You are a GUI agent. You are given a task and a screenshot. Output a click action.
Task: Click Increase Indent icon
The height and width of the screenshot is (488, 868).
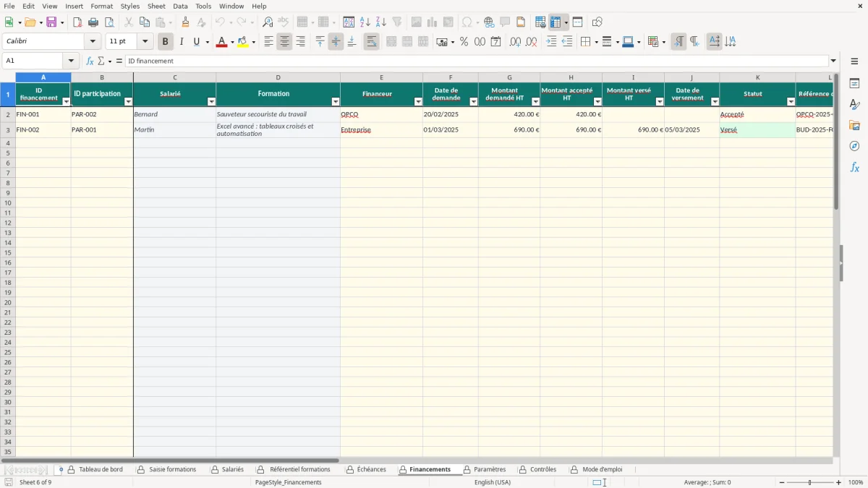[551, 42]
